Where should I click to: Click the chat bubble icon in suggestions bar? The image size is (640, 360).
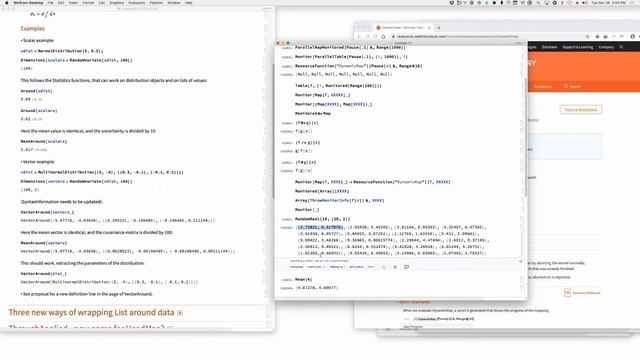(407, 267)
